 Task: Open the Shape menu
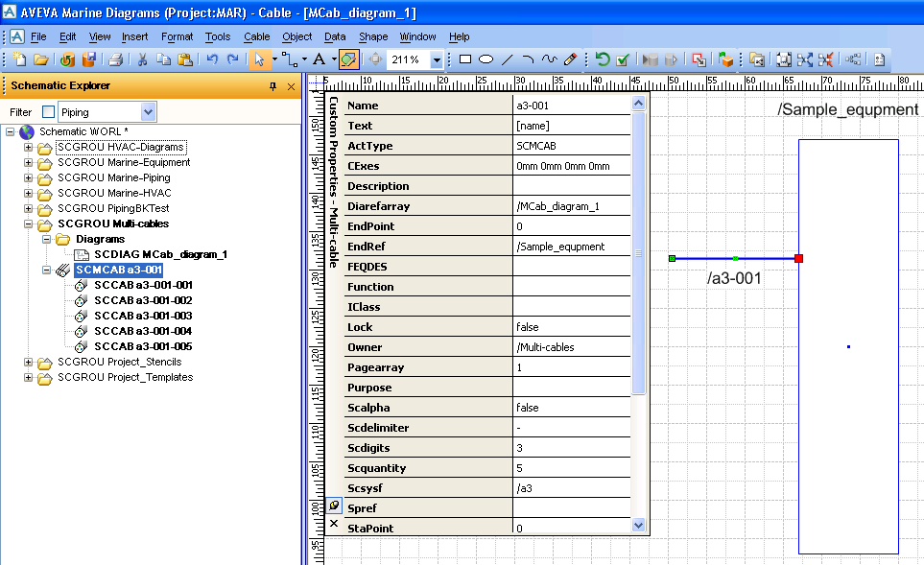[373, 36]
